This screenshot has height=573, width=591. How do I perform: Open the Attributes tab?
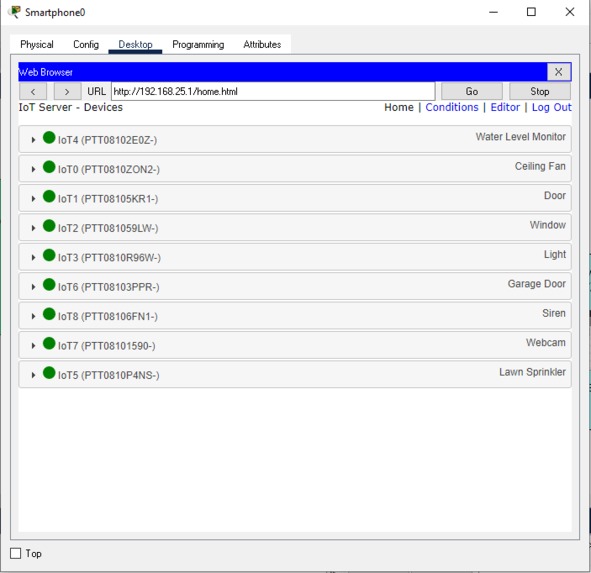(262, 44)
